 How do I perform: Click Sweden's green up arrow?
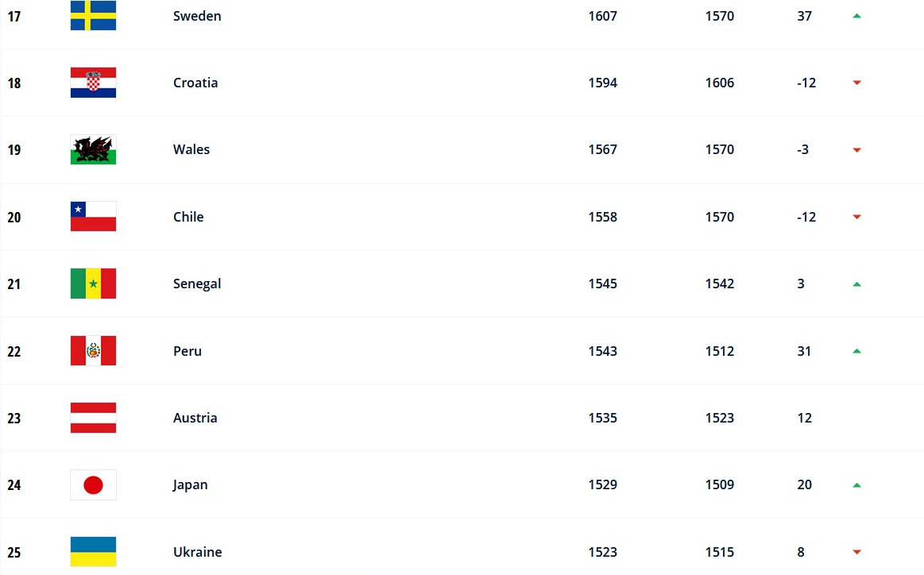(x=856, y=16)
